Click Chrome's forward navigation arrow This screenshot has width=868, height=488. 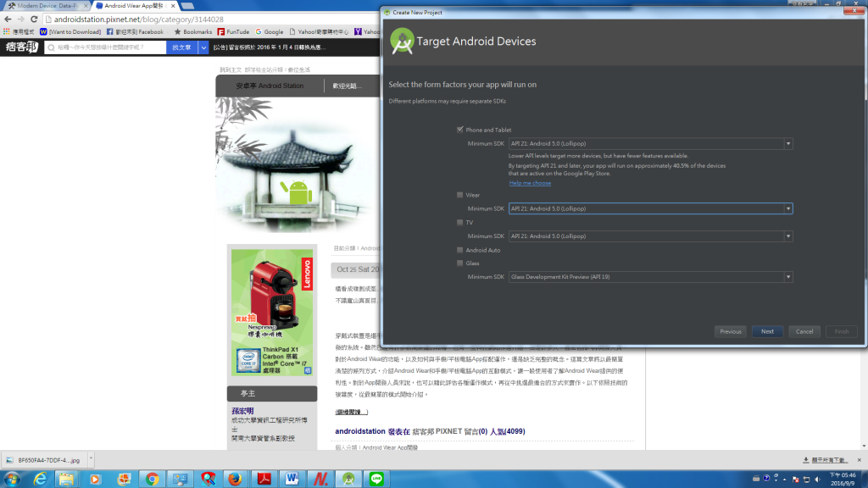pyautogui.click(x=21, y=19)
